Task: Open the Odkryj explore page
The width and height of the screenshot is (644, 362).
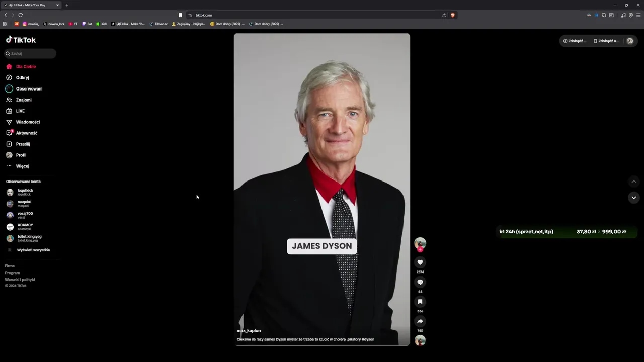Action: click(18, 77)
